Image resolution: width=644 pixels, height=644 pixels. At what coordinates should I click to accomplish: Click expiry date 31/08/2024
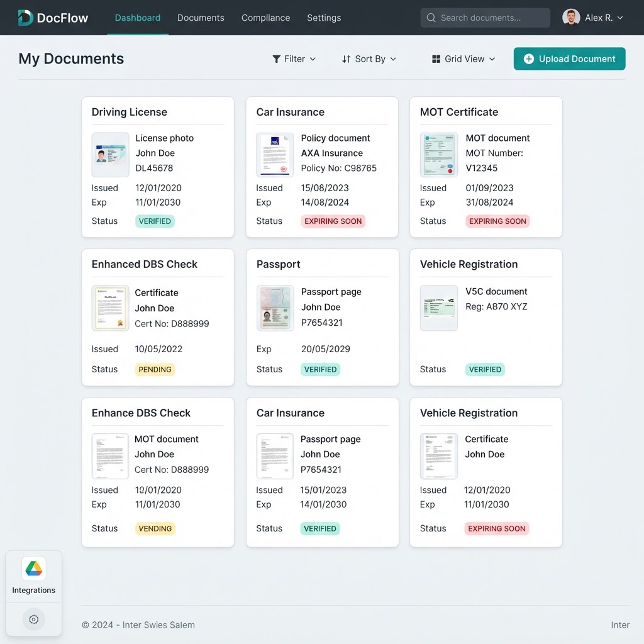(489, 202)
